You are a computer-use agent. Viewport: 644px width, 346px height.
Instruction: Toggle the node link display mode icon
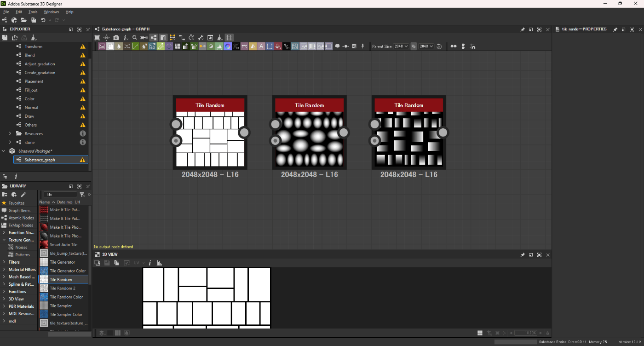[x=182, y=38]
